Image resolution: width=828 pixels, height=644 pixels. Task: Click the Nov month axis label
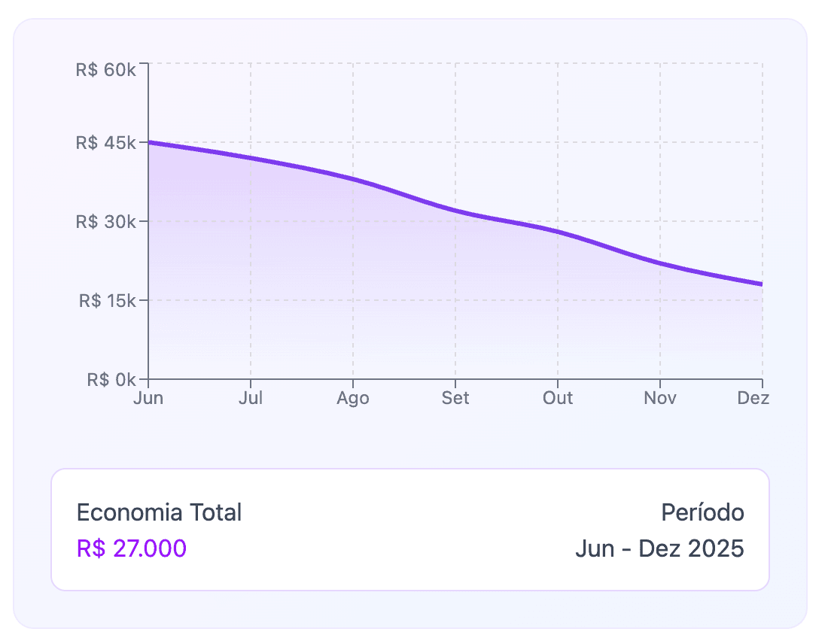660,398
